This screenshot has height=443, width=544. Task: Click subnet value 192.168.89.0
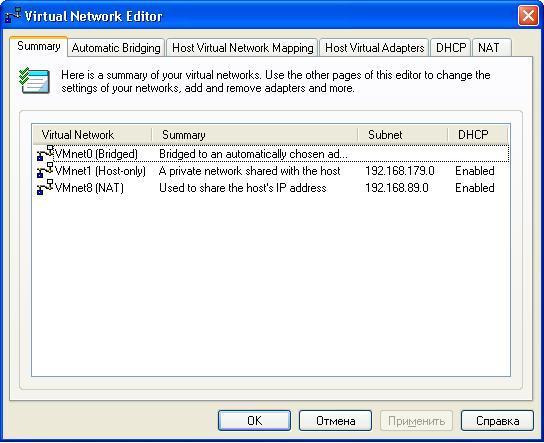(x=397, y=188)
